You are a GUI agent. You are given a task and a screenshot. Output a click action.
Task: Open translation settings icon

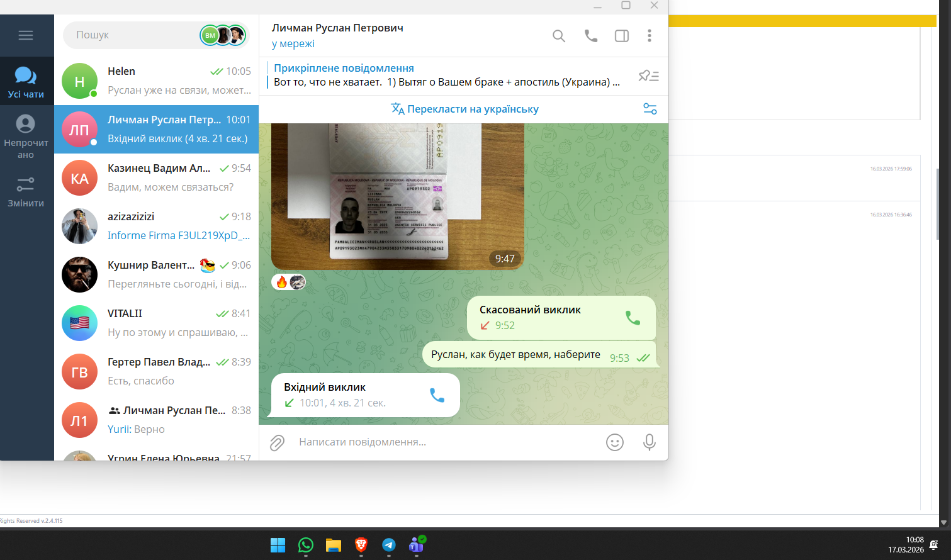650,109
